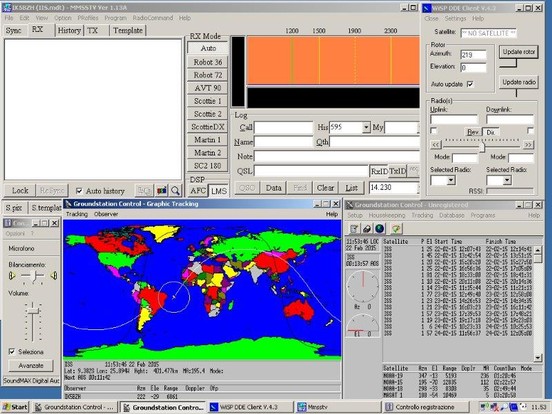The height and width of the screenshot is (414, 552).
Task: Select the Rev radio direction toggle
Action: [x=473, y=132]
